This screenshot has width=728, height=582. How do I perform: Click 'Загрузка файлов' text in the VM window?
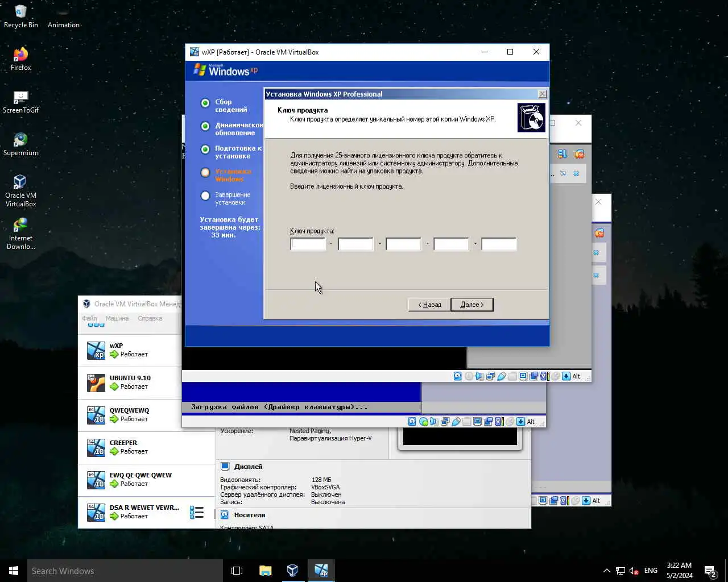[x=226, y=407]
